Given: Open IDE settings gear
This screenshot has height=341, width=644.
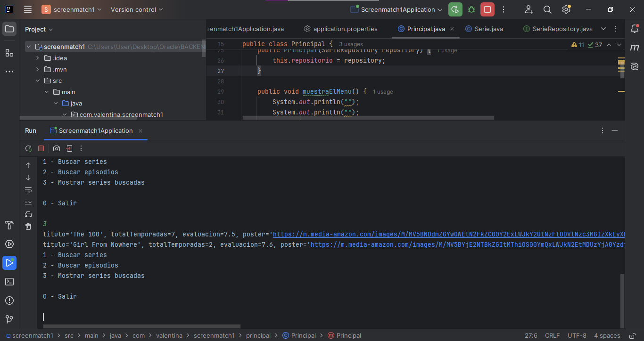Looking at the screenshot, I should (566, 9).
